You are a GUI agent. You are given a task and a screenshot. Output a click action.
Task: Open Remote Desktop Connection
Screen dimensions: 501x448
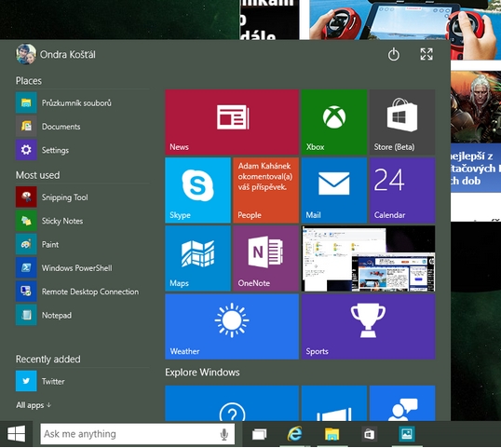coord(83,292)
